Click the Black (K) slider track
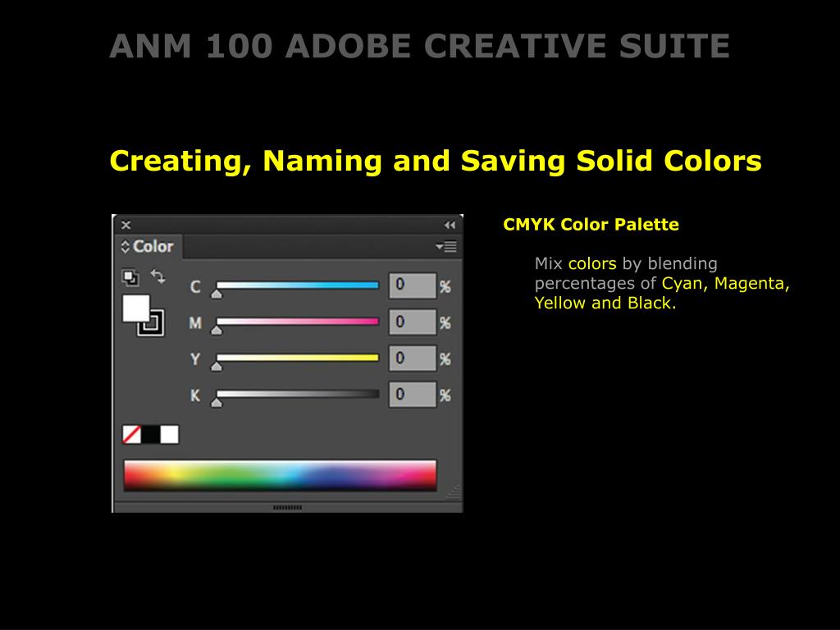 (x=297, y=394)
